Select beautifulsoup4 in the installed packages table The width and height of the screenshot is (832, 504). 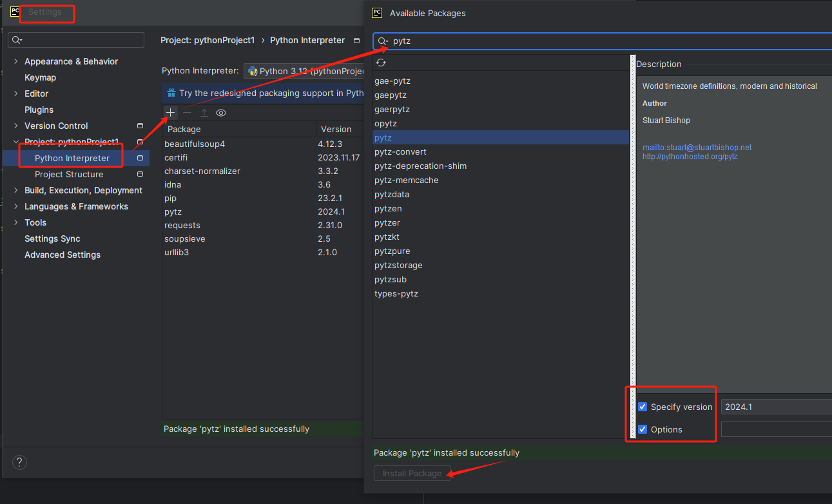coord(263,144)
